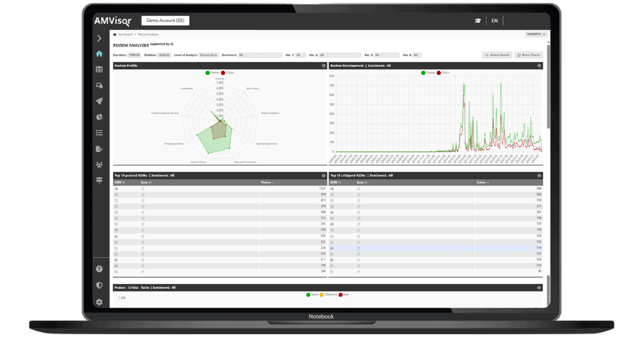Screen dimensions: 644x337
Task: Open the Level of Analysis dropdown
Action: point(209,55)
